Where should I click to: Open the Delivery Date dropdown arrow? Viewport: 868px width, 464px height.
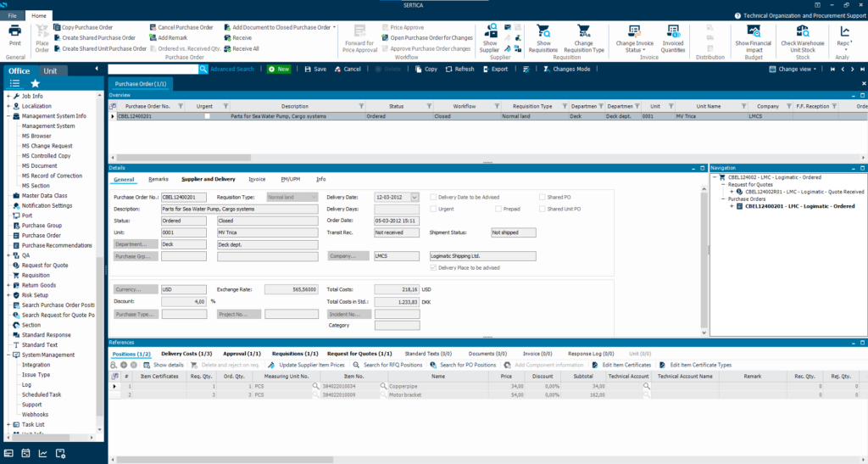pos(415,197)
